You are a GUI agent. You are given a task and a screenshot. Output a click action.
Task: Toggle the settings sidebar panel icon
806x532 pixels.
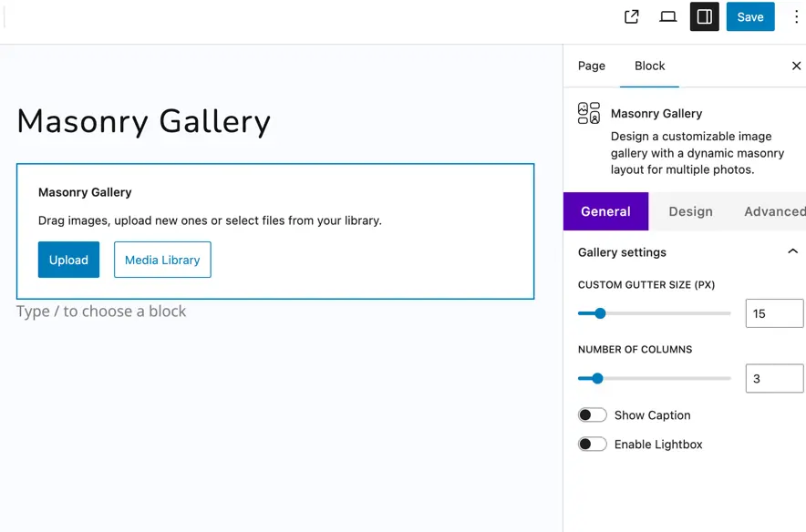coord(704,16)
